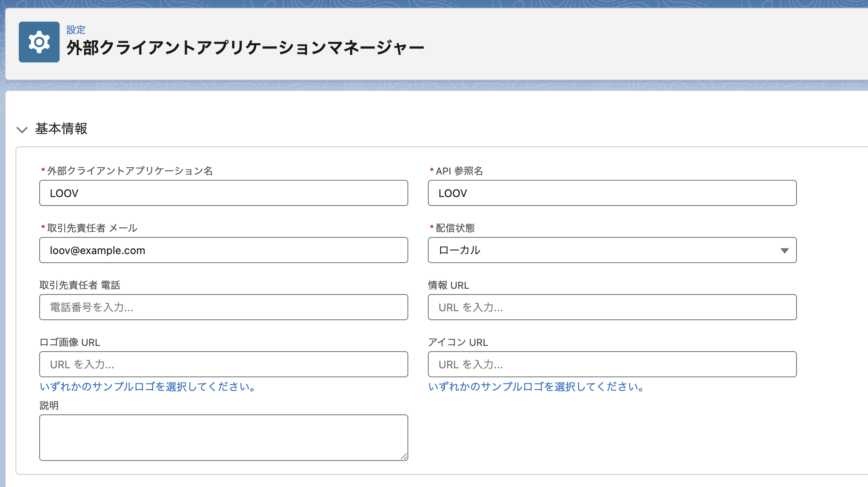
Task: Select the 取引先責任者 メール field
Action: click(x=223, y=250)
